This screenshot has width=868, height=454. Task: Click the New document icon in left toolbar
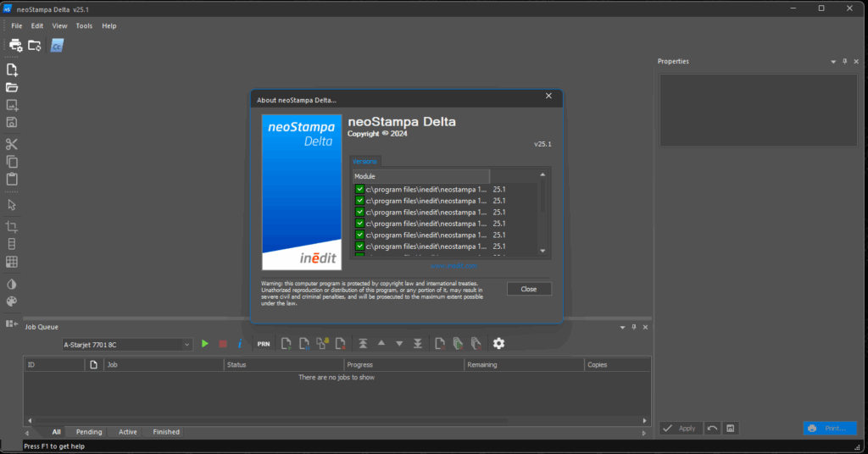(x=12, y=69)
